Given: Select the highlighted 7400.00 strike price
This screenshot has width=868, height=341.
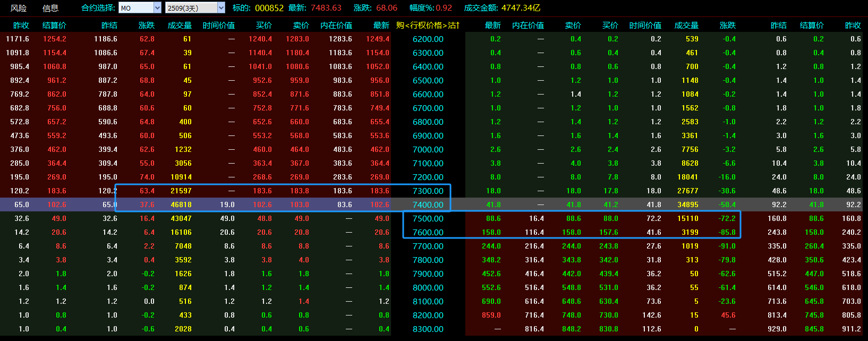Looking at the screenshot, I should tap(428, 204).
